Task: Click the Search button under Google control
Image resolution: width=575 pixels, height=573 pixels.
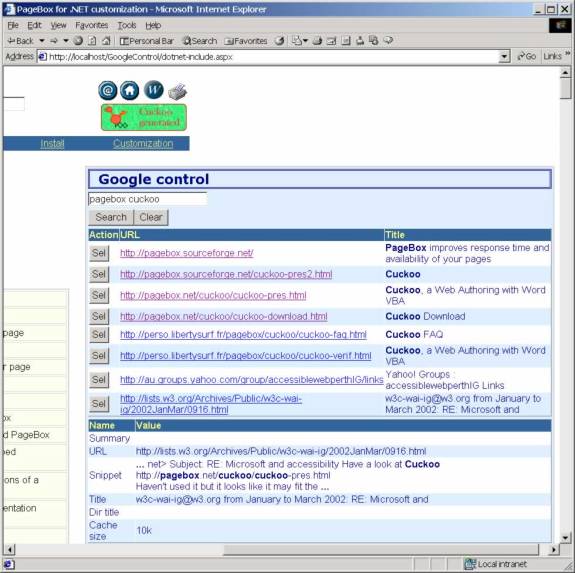Action: (111, 217)
